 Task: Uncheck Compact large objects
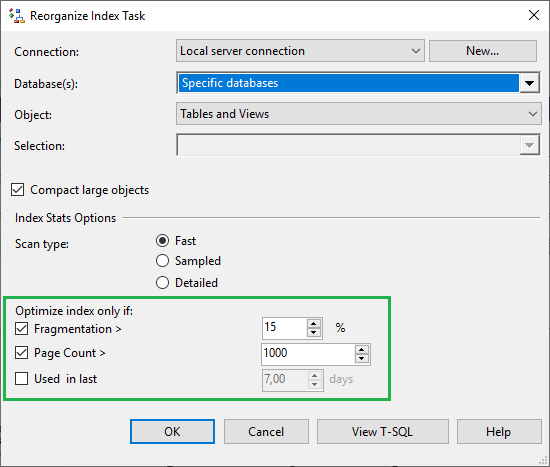18,190
